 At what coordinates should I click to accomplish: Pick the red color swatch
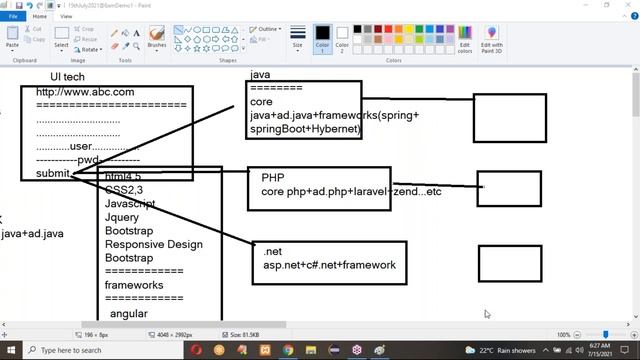[388, 29]
